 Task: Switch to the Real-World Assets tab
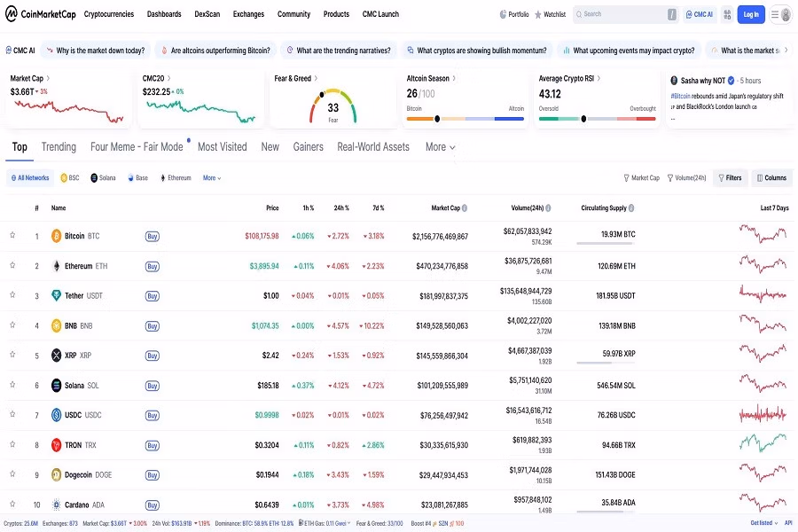point(373,146)
